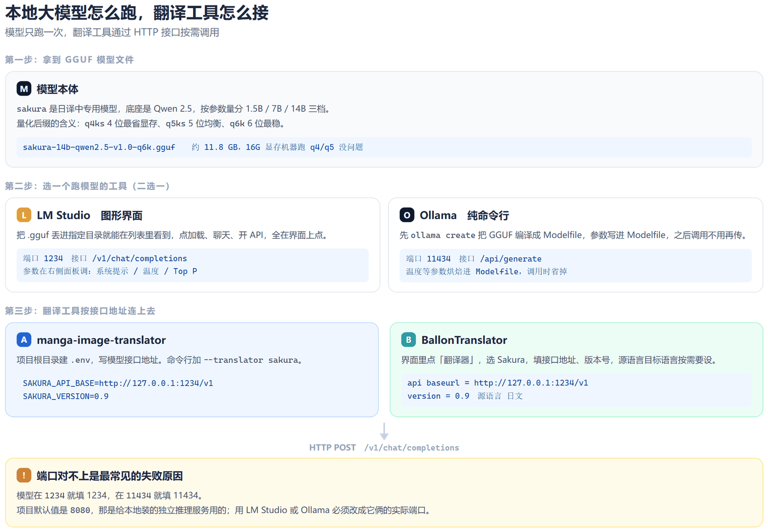Click the Ollama title
Viewport: 768px width, 532px height.
click(x=438, y=215)
